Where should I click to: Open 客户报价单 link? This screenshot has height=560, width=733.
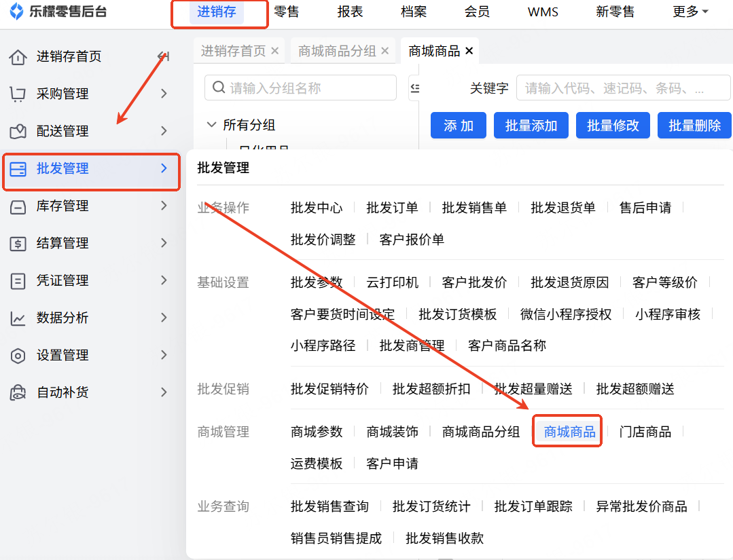click(412, 239)
